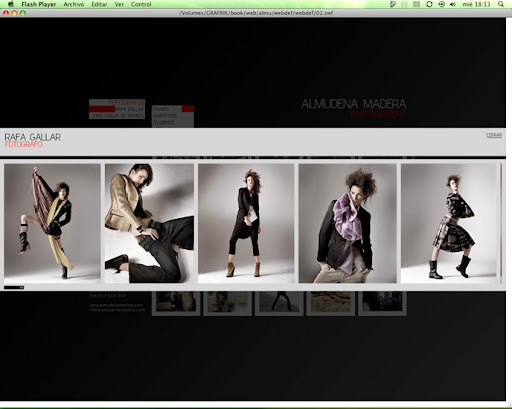Click the blue globe status icon

pyautogui.click(x=393, y=4)
